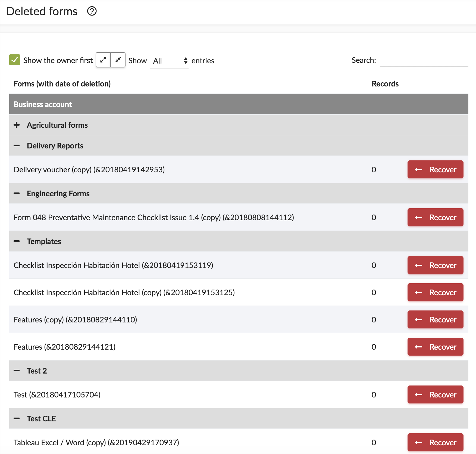Uncheck Show the owner first checkbox
Viewport: 476px width, 454px height.
coord(15,60)
